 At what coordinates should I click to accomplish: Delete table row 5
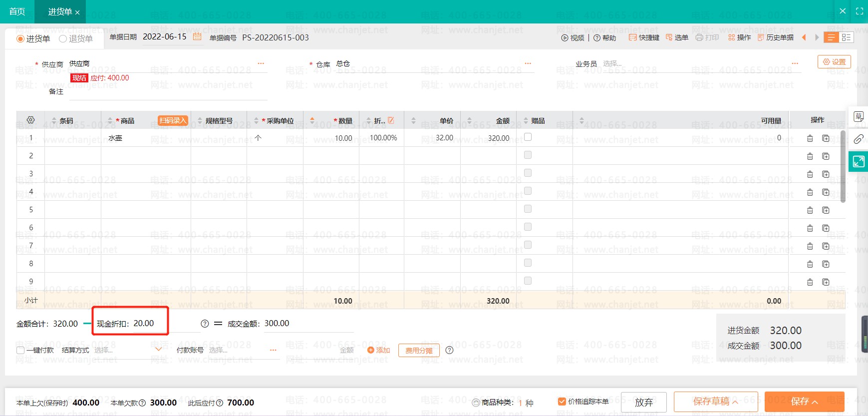coord(810,210)
